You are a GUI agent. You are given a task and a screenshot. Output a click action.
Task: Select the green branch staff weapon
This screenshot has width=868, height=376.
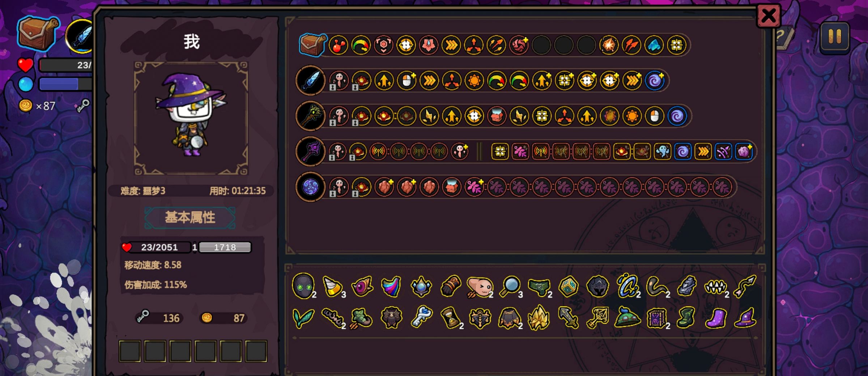tap(310, 116)
